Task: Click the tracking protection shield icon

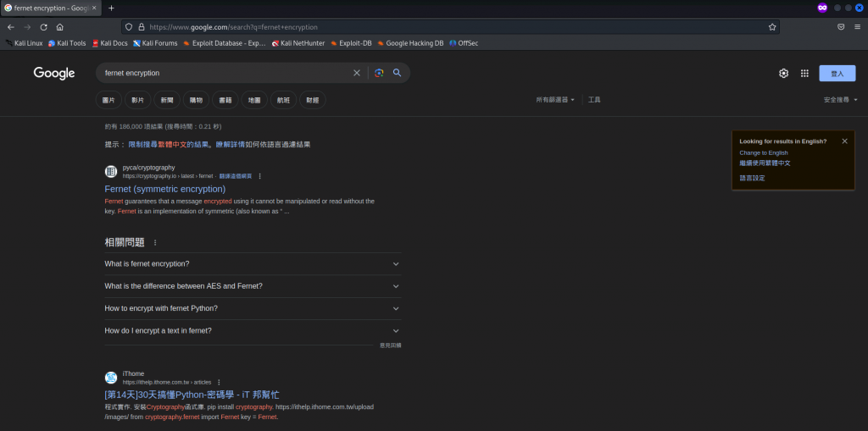Action: pyautogui.click(x=129, y=26)
